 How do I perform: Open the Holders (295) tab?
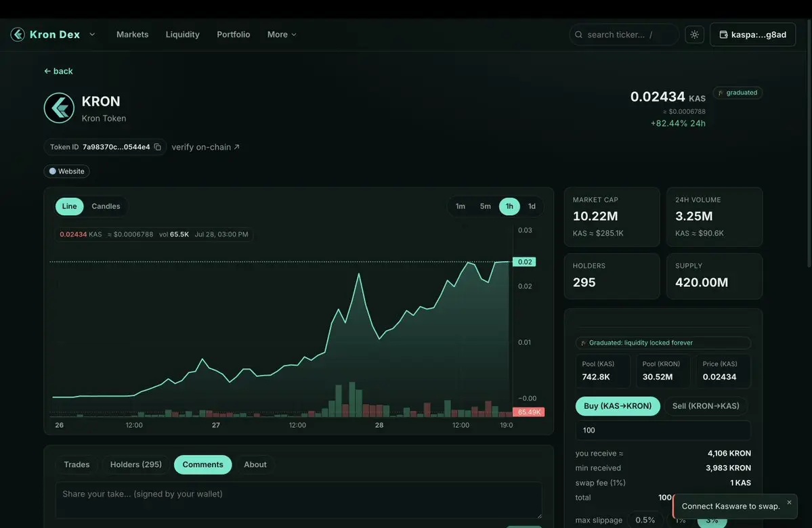tap(135, 465)
